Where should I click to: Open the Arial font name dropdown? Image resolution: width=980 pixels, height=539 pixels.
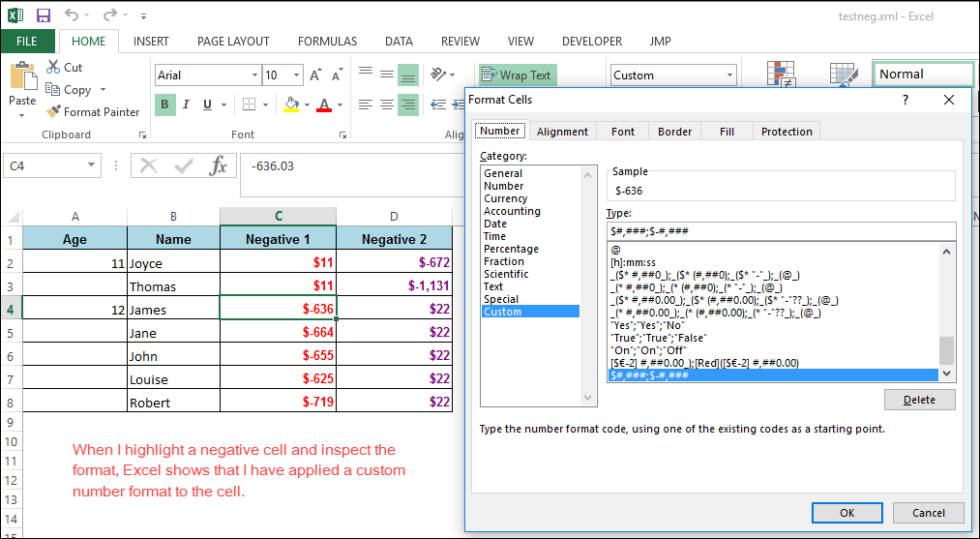254,75
